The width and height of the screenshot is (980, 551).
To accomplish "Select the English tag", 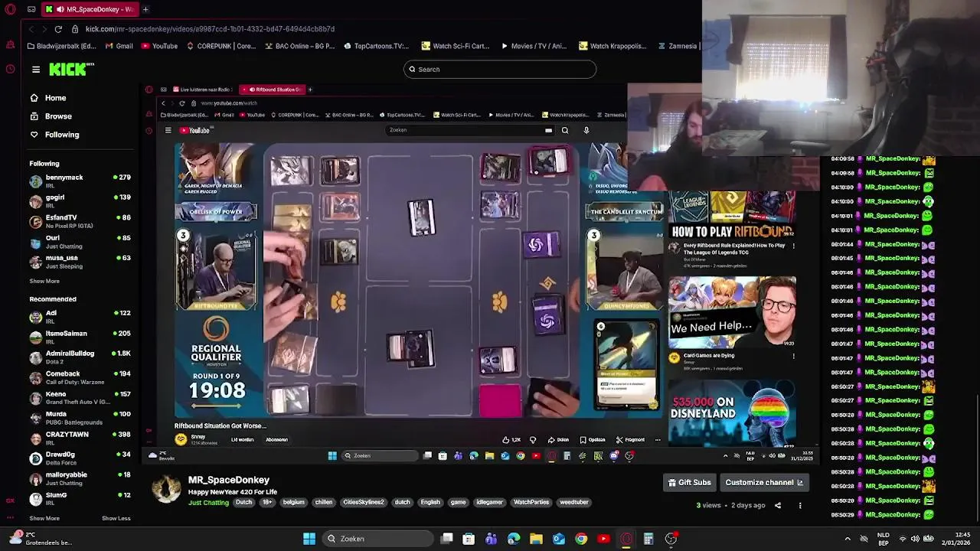I will [x=430, y=502].
